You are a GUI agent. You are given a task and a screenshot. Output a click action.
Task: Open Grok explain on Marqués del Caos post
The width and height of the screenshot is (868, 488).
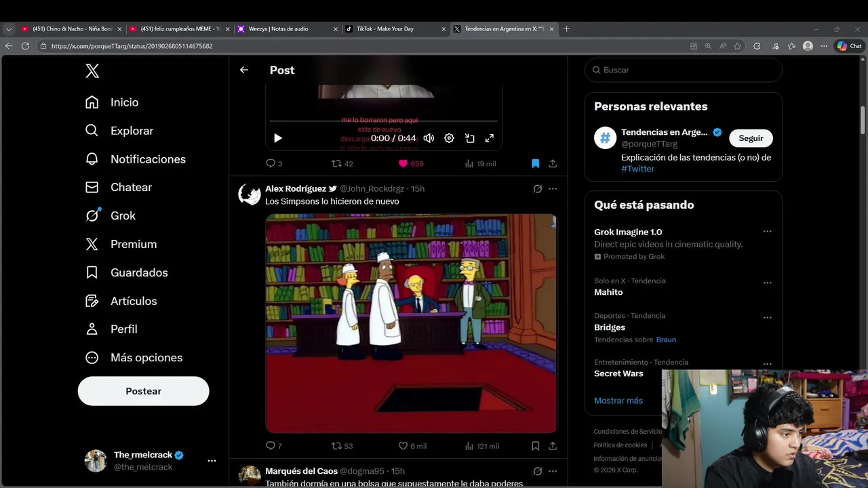[x=537, y=471]
